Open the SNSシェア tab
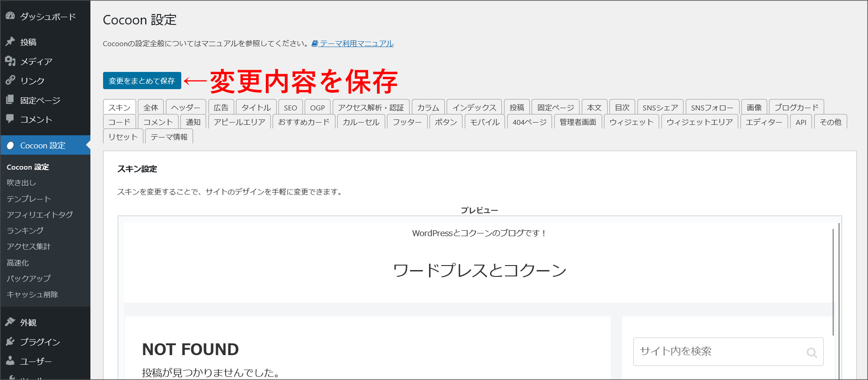Viewport: 868px width, 380px height. pos(660,107)
